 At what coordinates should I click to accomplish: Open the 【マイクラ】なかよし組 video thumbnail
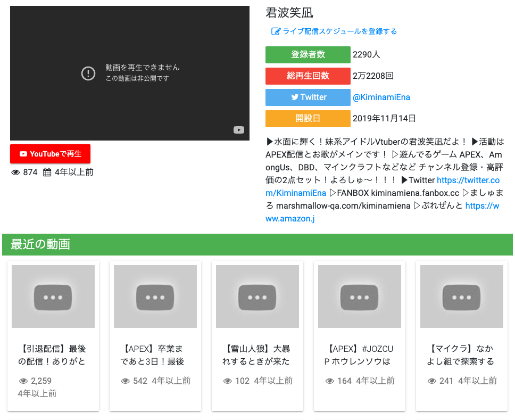462,297
